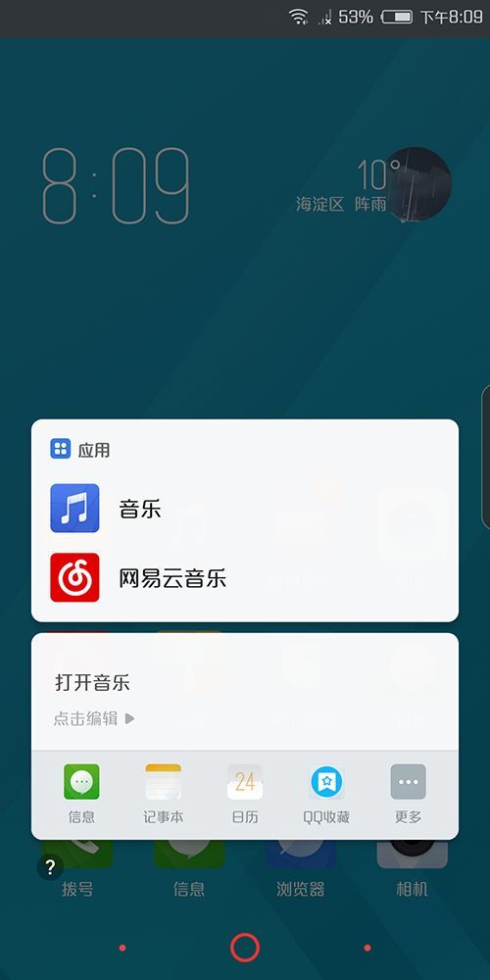Open the blue 音乐 music app icon
Image resolution: width=490 pixels, height=980 pixels.
click(74, 508)
